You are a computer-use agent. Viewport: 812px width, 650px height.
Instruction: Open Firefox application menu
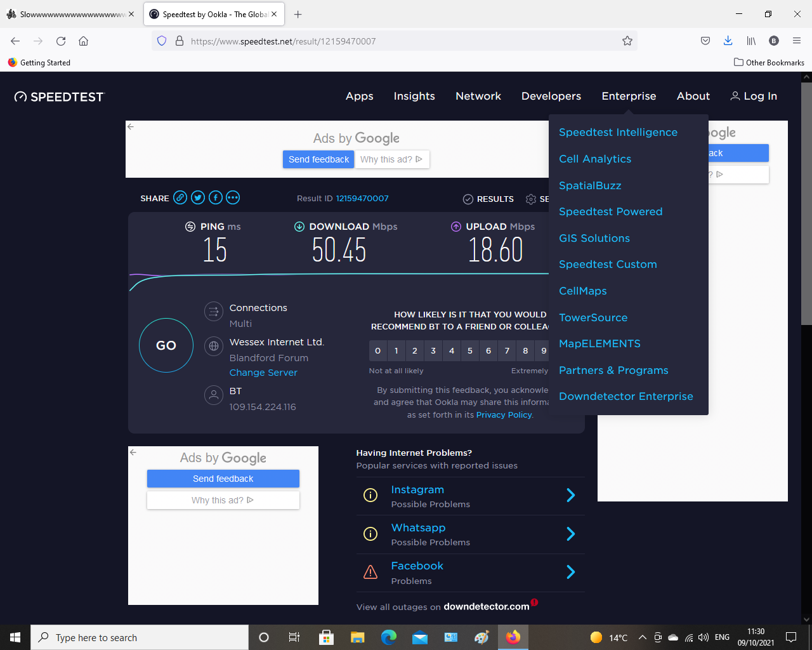click(797, 41)
